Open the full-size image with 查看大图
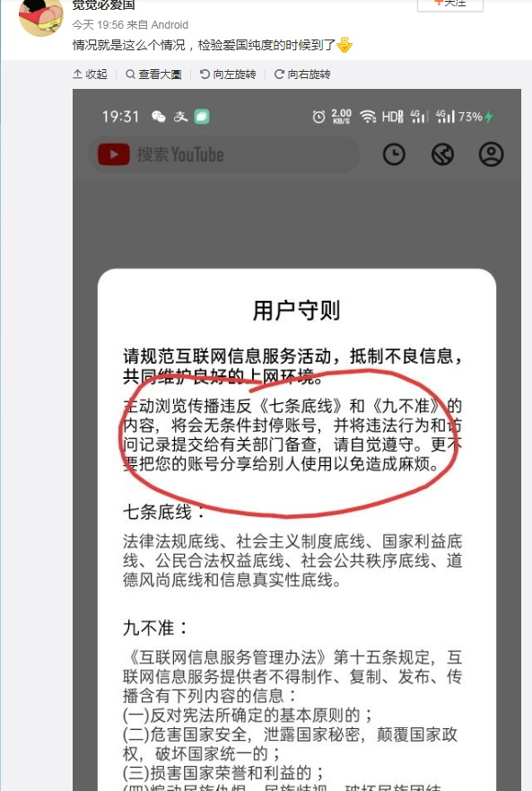Image resolution: width=532 pixels, height=791 pixels. pos(153,75)
